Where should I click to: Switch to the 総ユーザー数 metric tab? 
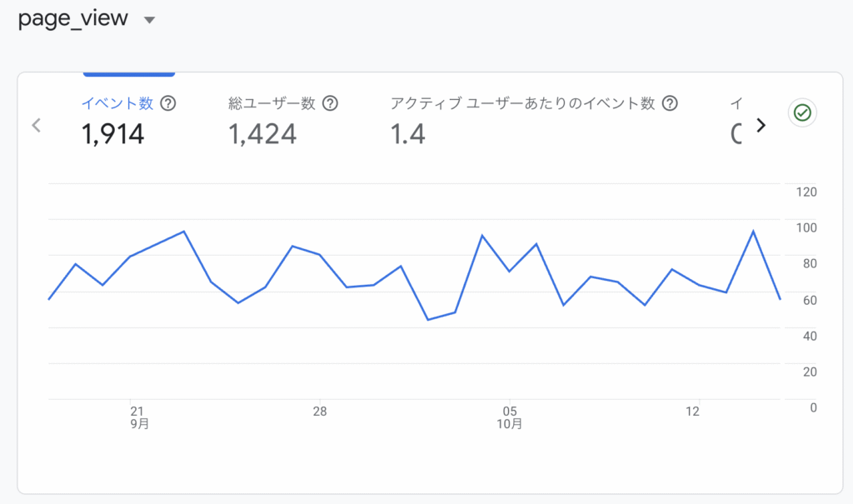(272, 103)
